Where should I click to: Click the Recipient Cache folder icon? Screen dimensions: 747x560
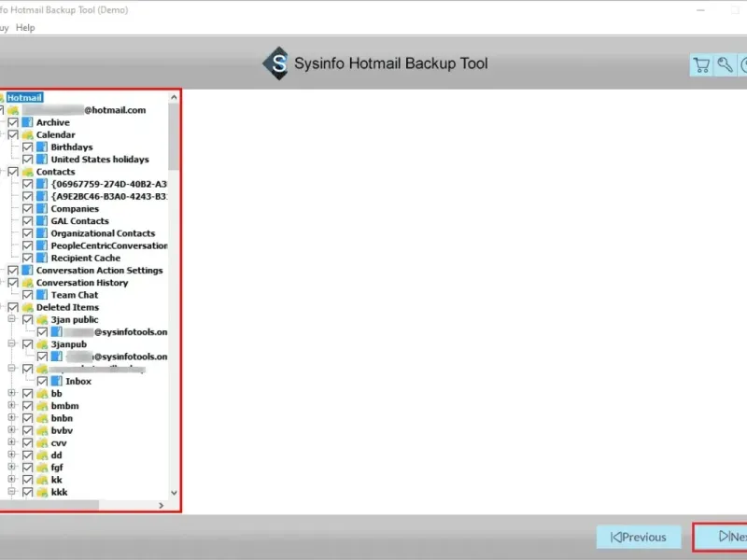point(42,259)
